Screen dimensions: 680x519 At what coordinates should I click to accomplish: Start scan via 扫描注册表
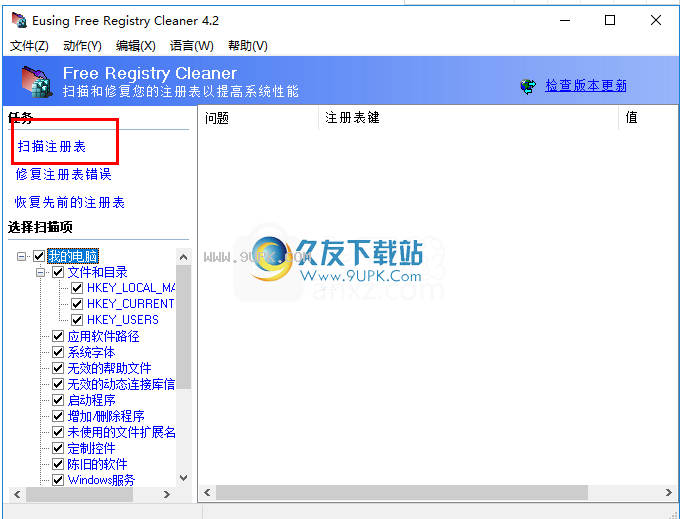[52, 147]
